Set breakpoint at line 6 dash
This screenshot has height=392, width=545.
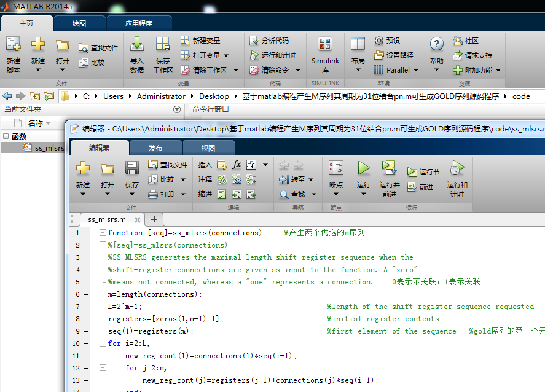pyautogui.click(x=86, y=294)
